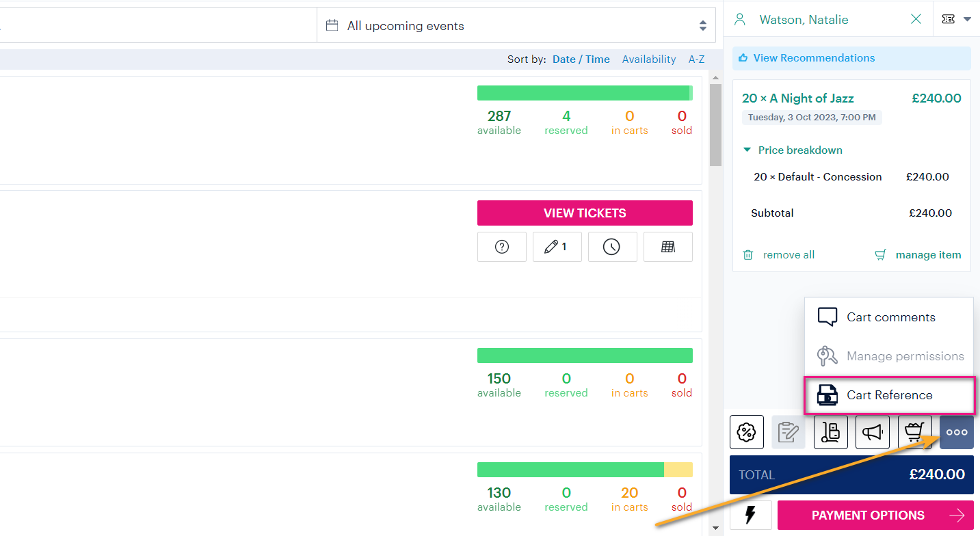Open the megaphone announcements icon
980x536 pixels.
pos(873,431)
